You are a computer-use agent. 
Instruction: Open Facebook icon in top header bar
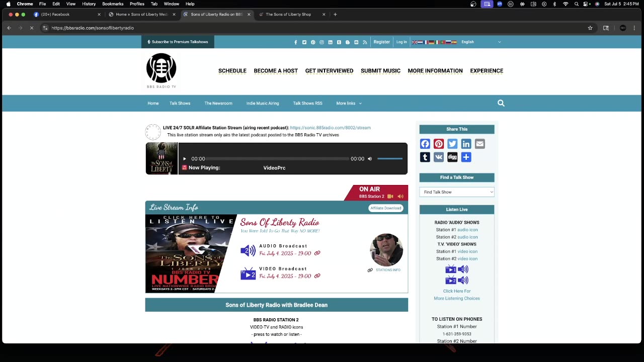(x=295, y=42)
